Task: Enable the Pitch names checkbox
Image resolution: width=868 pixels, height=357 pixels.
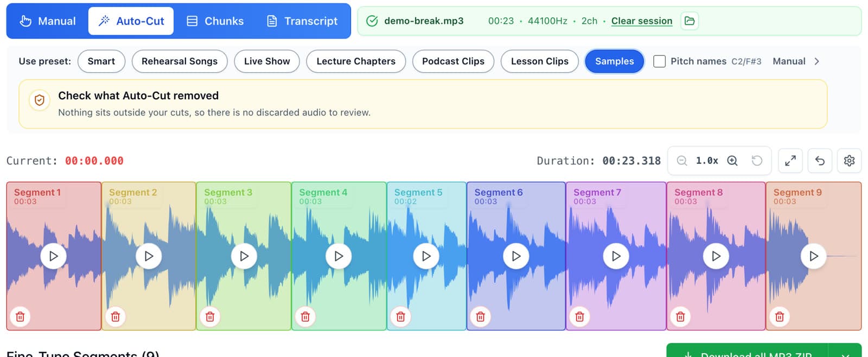Action: coord(660,61)
